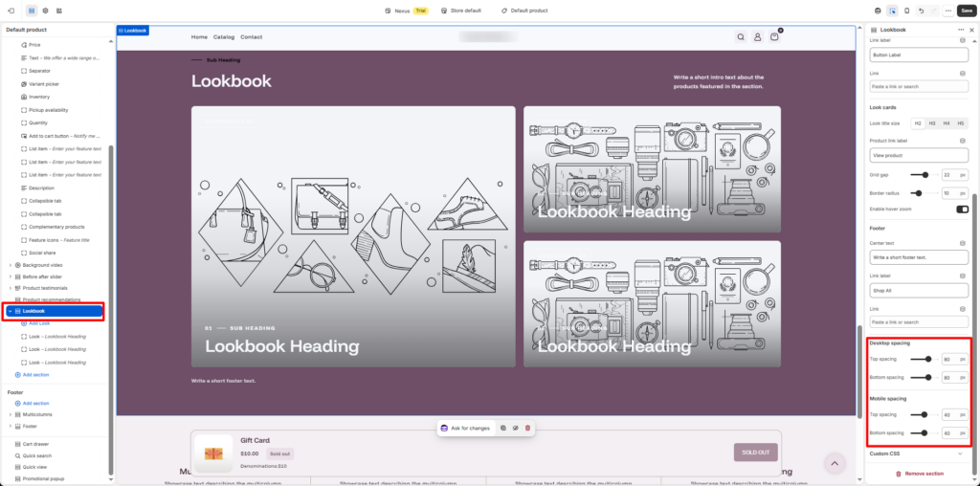Open the app embeds icon
This screenshot has height=486, width=980.
[x=58, y=11]
